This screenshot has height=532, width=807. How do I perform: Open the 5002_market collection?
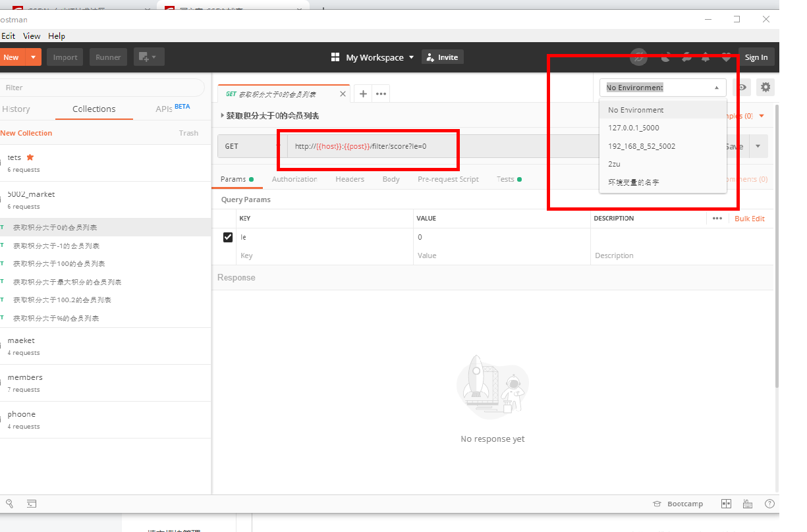105,199
